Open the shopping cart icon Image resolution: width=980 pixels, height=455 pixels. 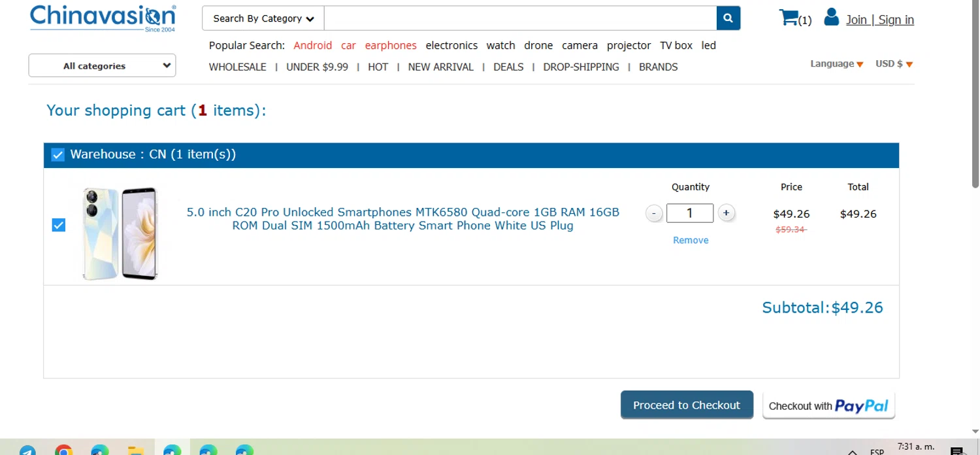[x=789, y=18]
